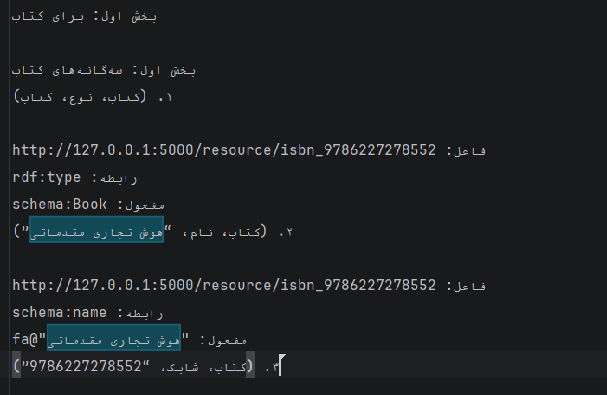The width and height of the screenshot is (607, 395).
Task: Click the 'schema:name' text
Action: 60,313
